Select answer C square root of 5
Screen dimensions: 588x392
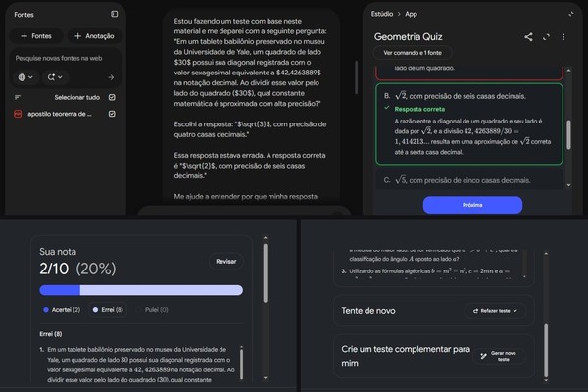click(469, 180)
